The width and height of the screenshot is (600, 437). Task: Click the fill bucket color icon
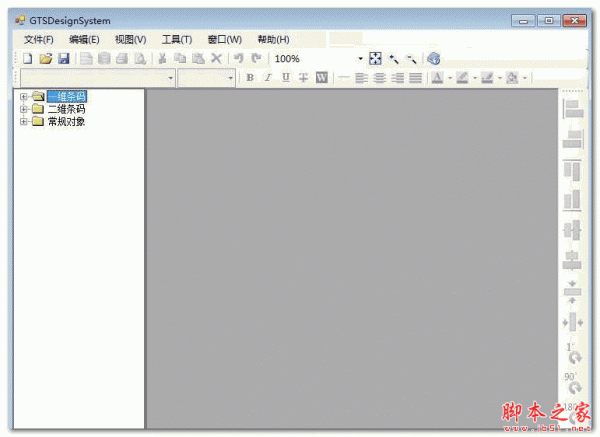pos(512,78)
